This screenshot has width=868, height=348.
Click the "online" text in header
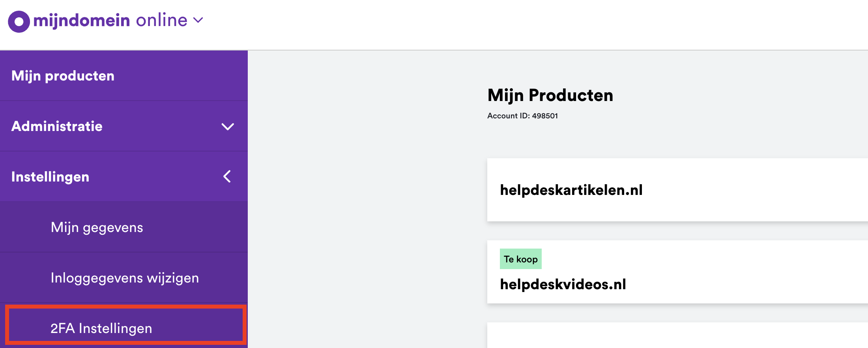(161, 20)
